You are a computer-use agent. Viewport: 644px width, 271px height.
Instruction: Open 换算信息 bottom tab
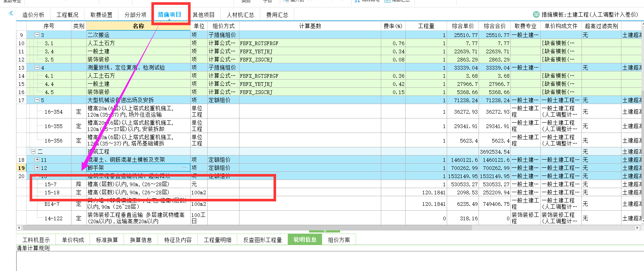point(141,240)
